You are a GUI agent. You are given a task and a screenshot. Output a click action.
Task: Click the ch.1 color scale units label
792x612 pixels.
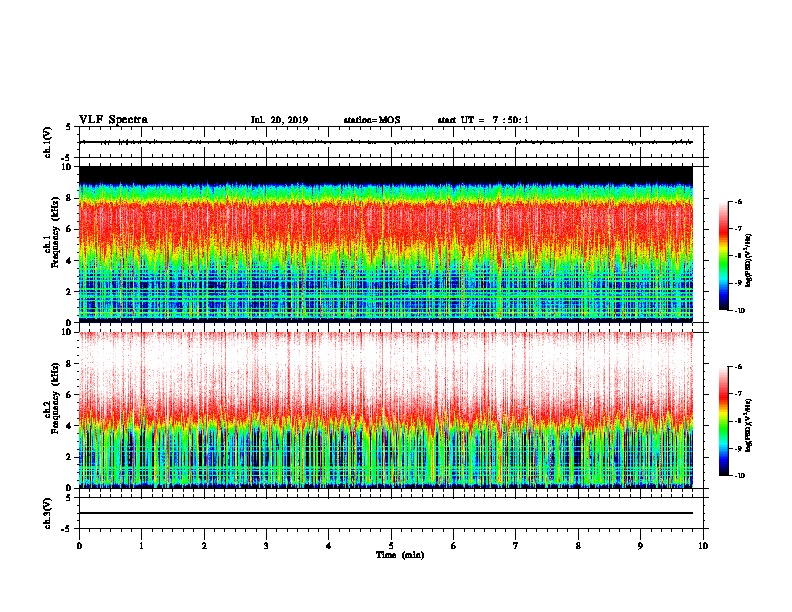click(749, 260)
